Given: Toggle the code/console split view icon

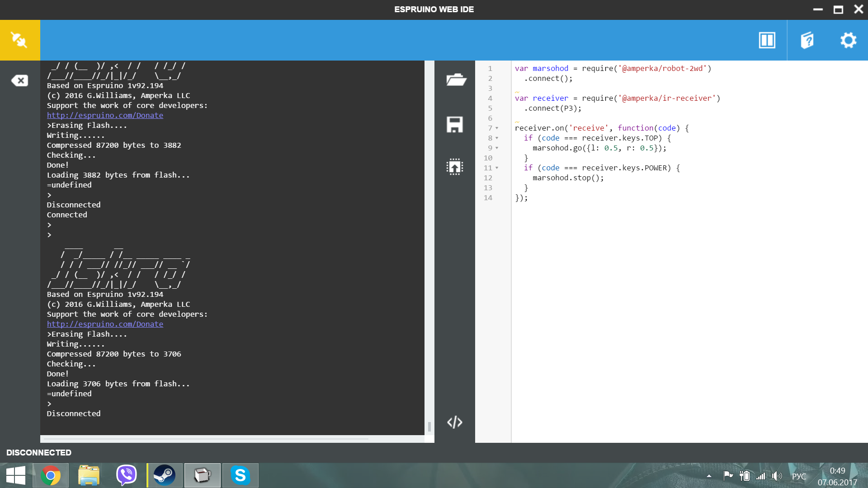Looking at the screenshot, I should pos(767,40).
